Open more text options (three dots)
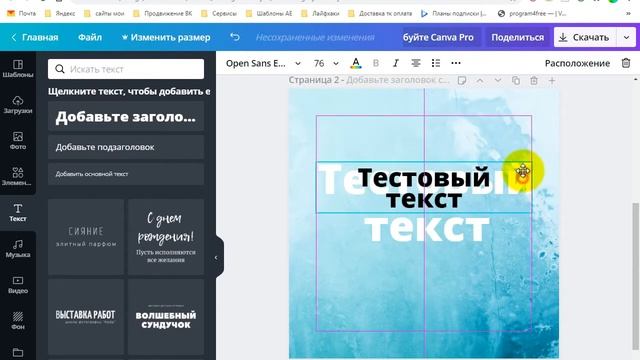 click(x=456, y=63)
